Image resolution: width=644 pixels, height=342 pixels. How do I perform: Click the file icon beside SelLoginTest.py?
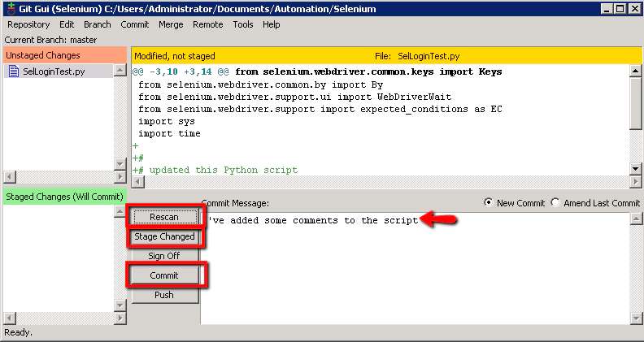[14, 71]
